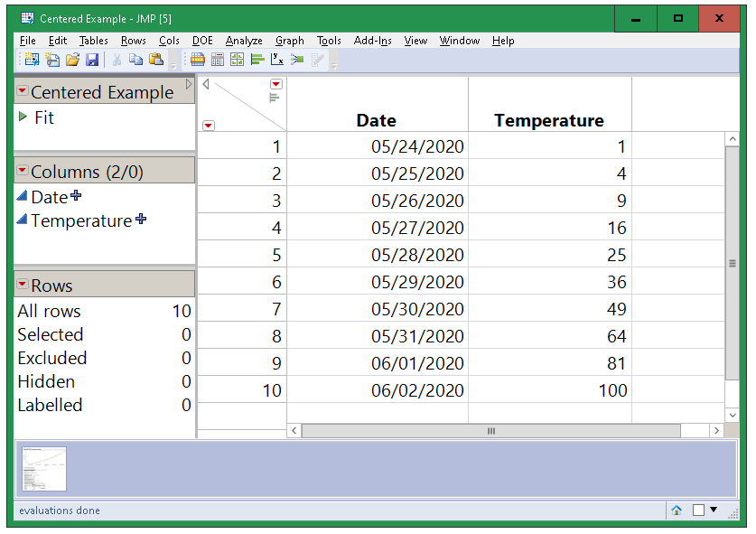Toggle the square checkbox in status bar

[698, 510]
